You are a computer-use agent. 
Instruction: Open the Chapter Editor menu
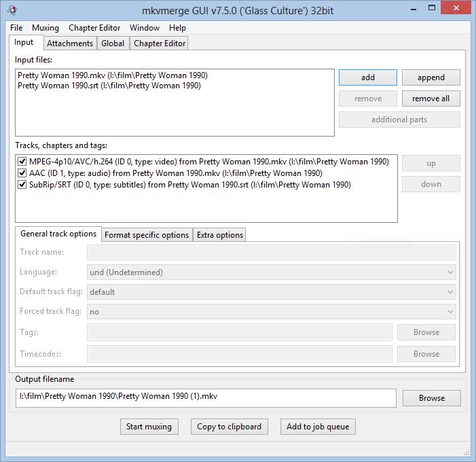point(94,28)
